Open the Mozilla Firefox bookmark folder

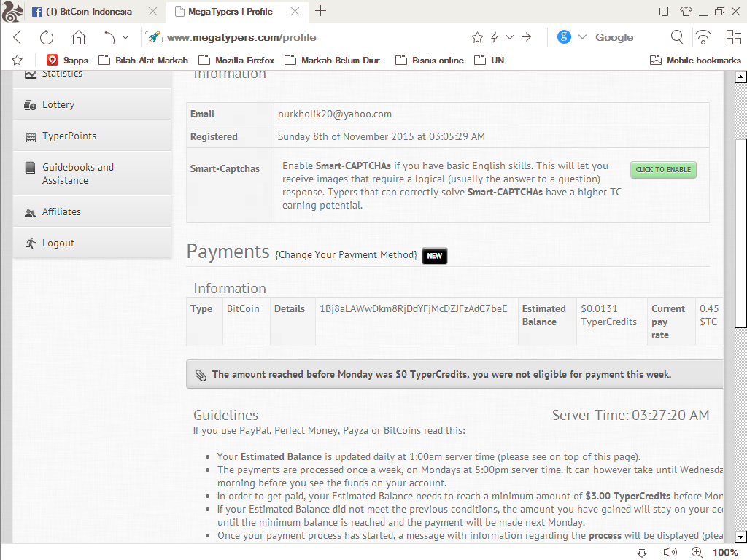pos(236,60)
